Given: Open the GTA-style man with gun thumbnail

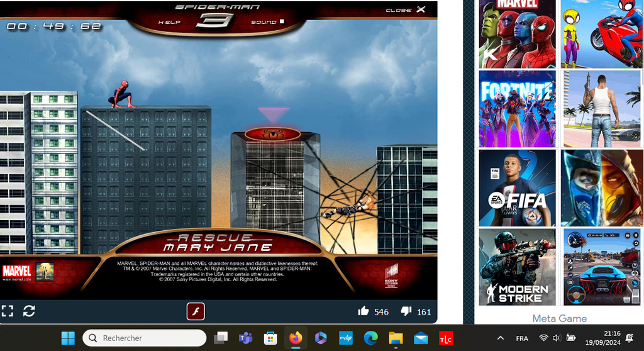Looking at the screenshot, I should pyautogui.click(x=602, y=109).
